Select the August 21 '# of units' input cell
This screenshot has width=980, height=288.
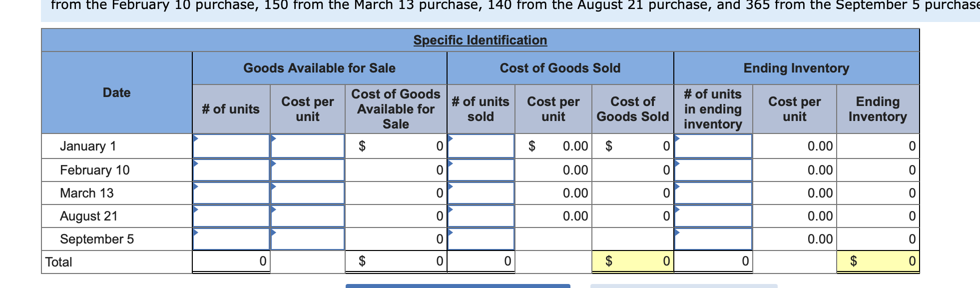pyautogui.click(x=231, y=216)
